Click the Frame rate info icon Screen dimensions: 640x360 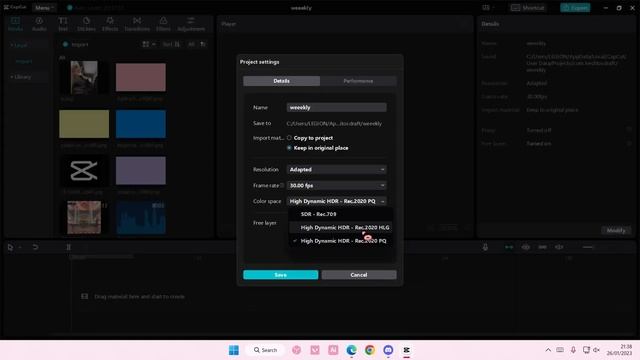(282, 185)
